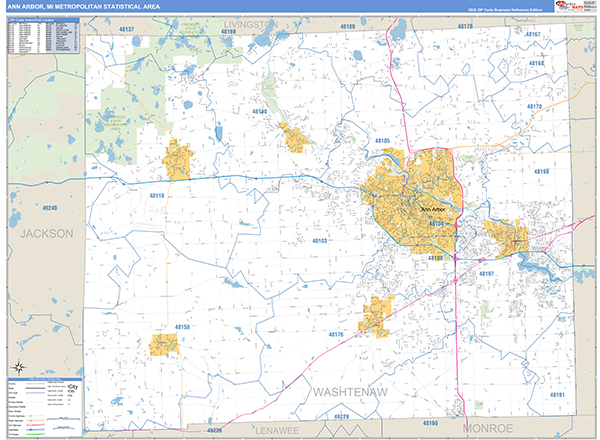Select ZIP code 48197 label
Viewport: 600px width, 440px height.
click(x=487, y=273)
